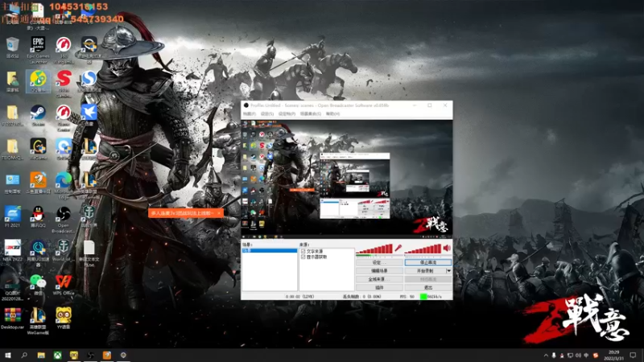Open the Help (H) OBS menu
644x362 pixels.
(332, 113)
